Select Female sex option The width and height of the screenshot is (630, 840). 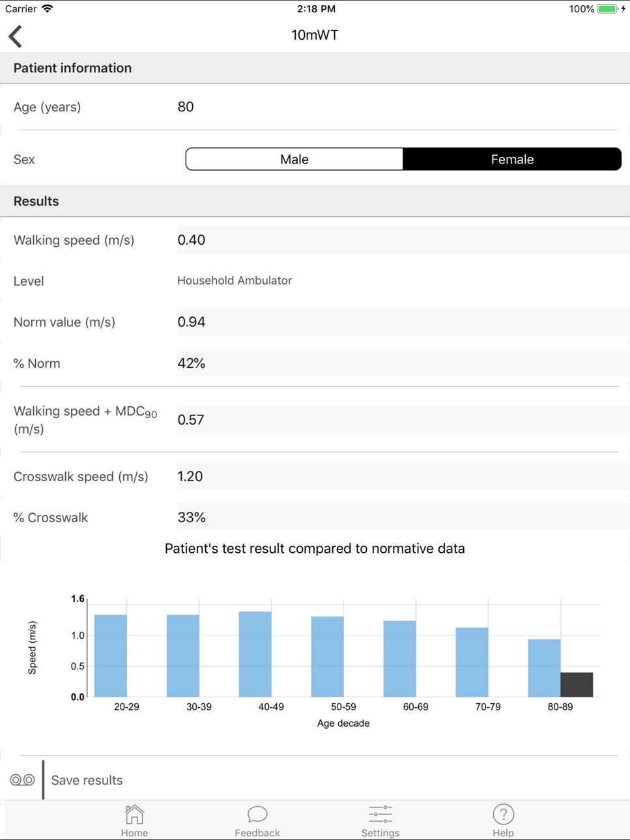[x=512, y=159]
